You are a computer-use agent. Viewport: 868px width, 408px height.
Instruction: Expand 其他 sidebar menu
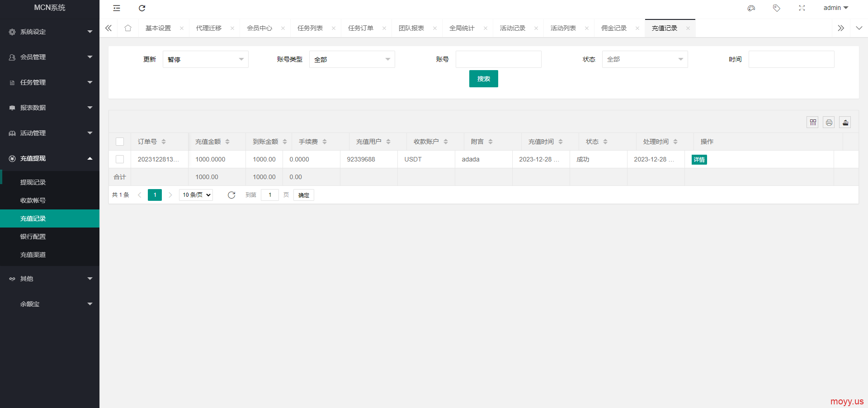click(x=50, y=279)
